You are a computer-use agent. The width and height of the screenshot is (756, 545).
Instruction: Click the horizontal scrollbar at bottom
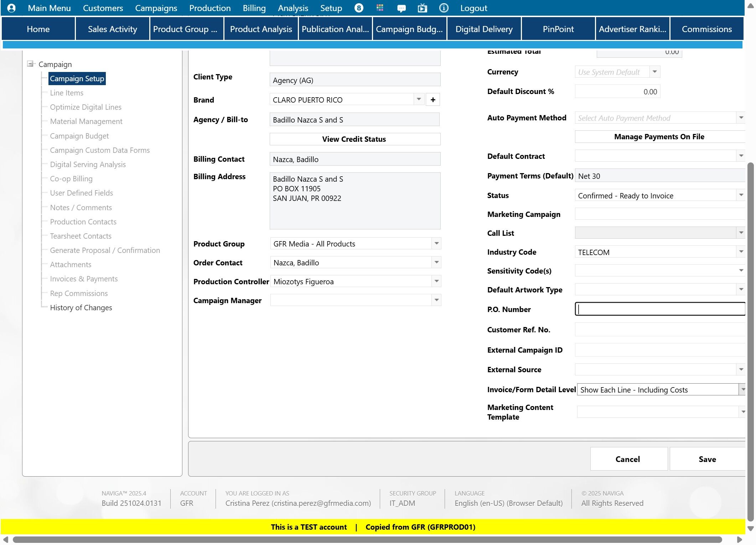point(367,540)
